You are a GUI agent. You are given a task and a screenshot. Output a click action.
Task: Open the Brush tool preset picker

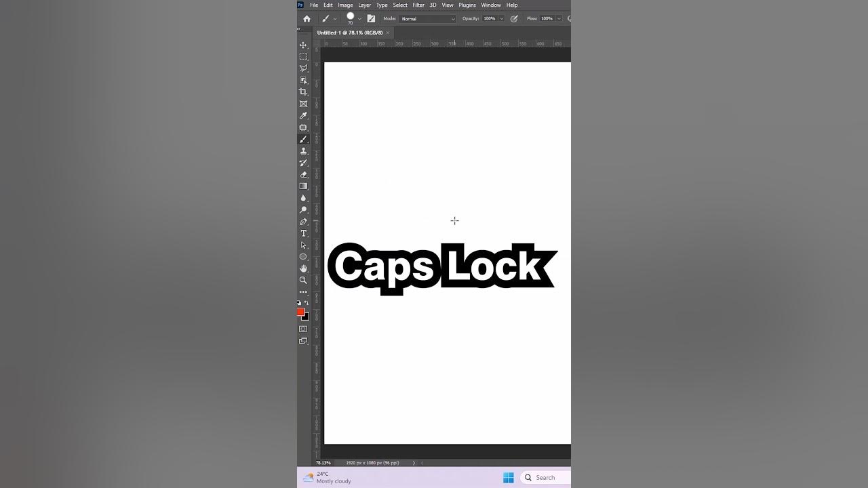click(328, 19)
